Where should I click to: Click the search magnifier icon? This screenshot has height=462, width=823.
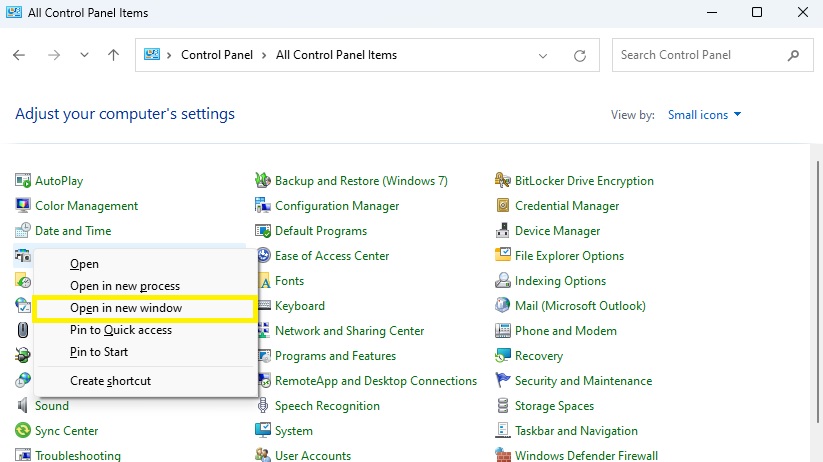[x=793, y=55]
